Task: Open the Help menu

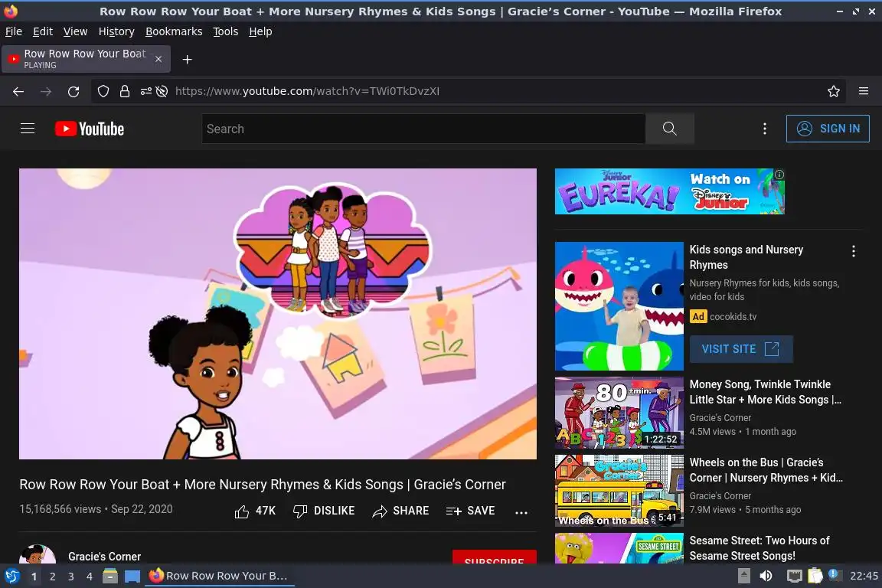Action: (x=260, y=31)
